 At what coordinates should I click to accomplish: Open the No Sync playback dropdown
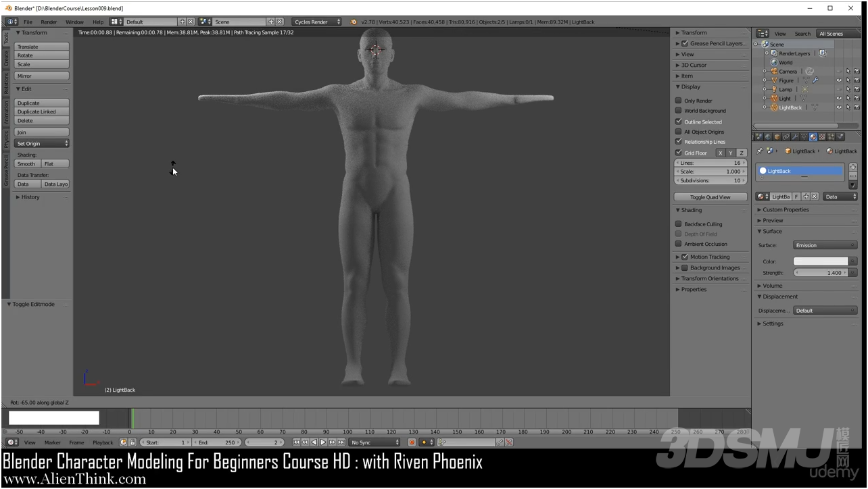tap(374, 442)
